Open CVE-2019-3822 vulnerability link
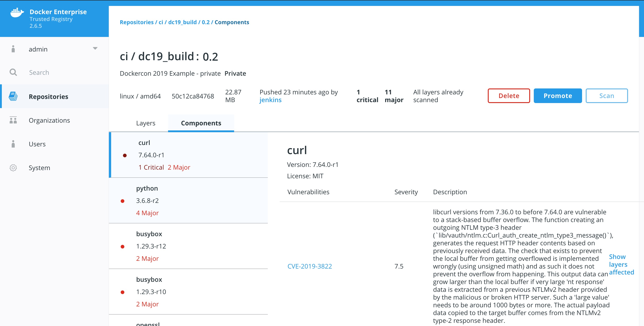 (309, 266)
